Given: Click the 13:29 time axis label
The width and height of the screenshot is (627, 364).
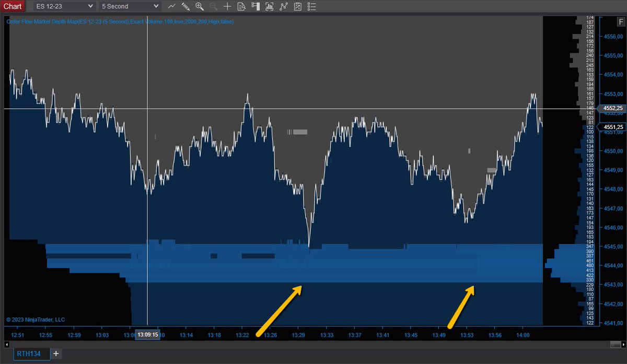Looking at the screenshot, I should [x=298, y=335].
